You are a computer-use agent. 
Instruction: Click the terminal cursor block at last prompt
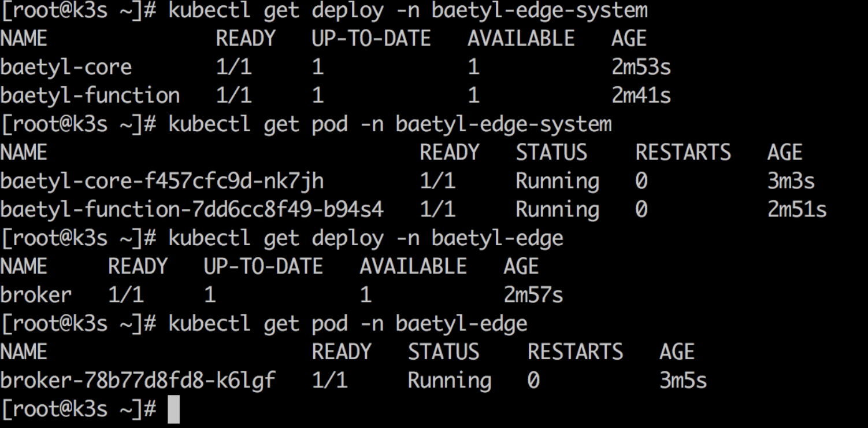pyautogui.click(x=173, y=409)
